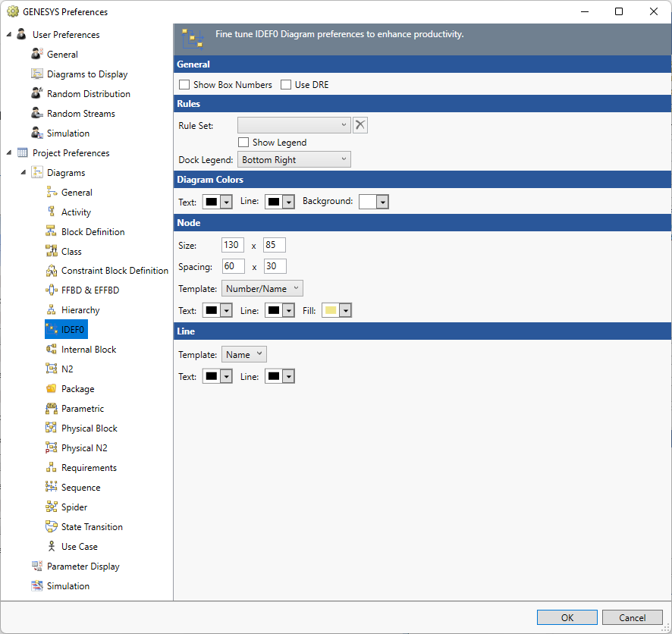The height and width of the screenshot is (634, 672).
Task: Enable Show Box Numbers checkbox
Action: point(184,85)
